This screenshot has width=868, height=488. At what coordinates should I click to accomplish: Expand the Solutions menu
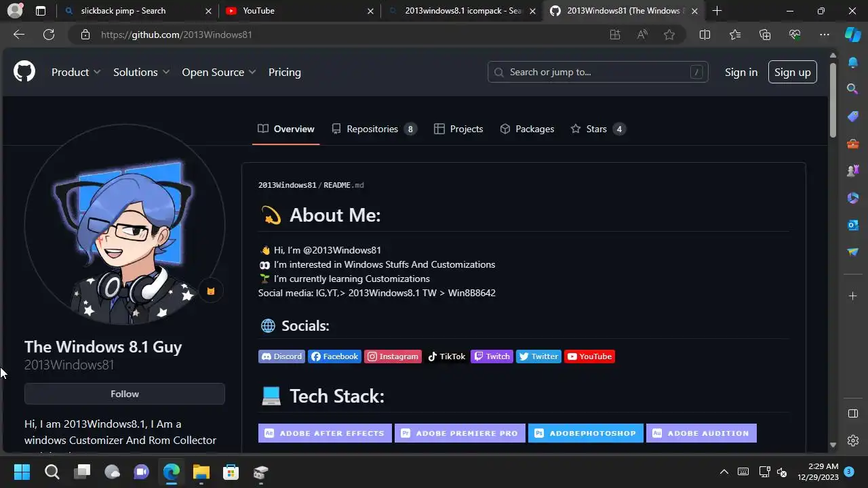[141, 72]
